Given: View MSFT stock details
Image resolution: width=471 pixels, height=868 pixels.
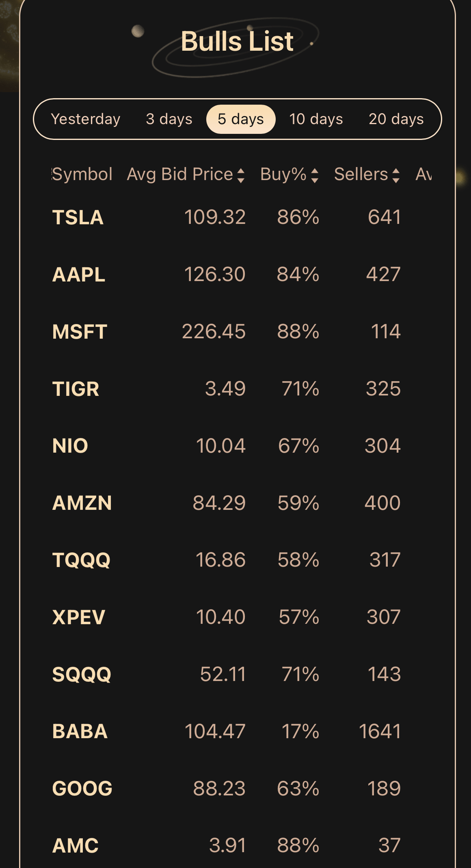Looking at the screenshot, I should click(80, 332).
